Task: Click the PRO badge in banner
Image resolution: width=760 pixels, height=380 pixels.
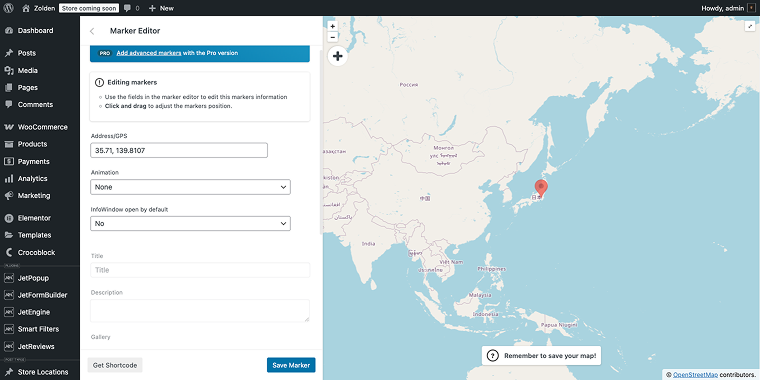Action: (105, 53)
